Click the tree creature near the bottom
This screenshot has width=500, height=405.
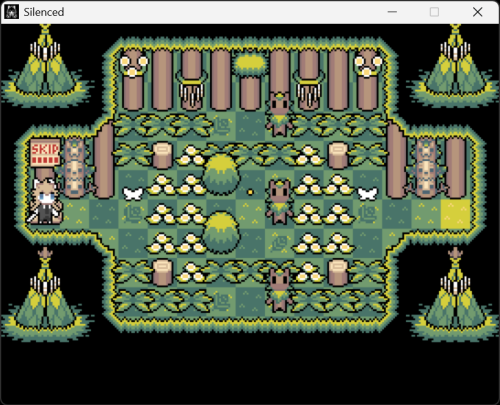[x=279, y=290]
